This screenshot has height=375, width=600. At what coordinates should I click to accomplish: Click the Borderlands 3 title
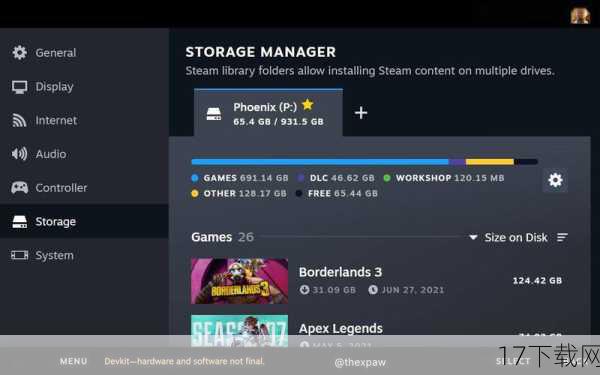click(340, 272)
